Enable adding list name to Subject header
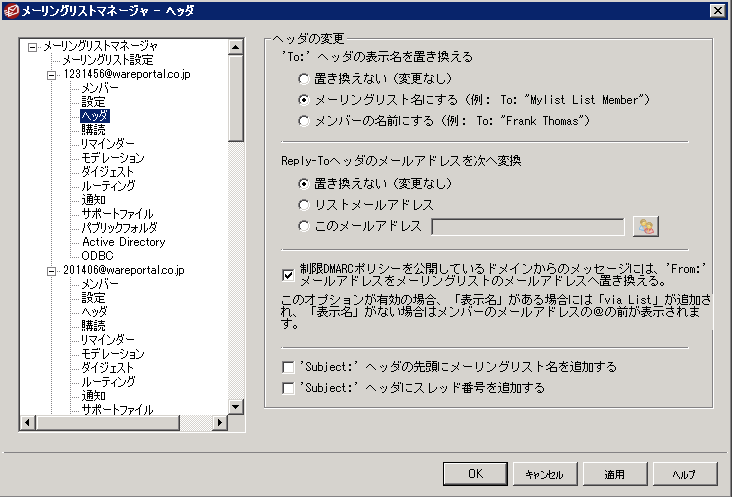The height and width of the screenshot is (497, 732). click(x=289, y=367)
